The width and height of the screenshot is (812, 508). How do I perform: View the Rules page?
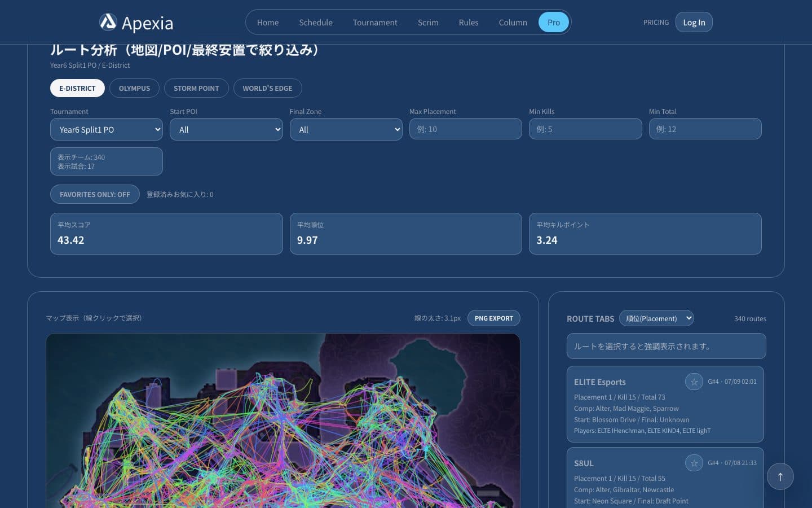pyautogui.click(x=469, y=23)
